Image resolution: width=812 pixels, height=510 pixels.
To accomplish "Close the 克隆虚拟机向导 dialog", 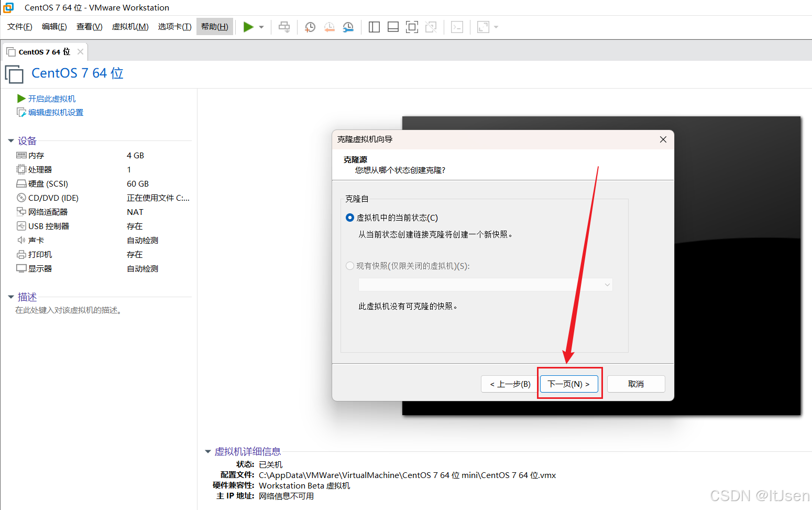I will 663,139.
